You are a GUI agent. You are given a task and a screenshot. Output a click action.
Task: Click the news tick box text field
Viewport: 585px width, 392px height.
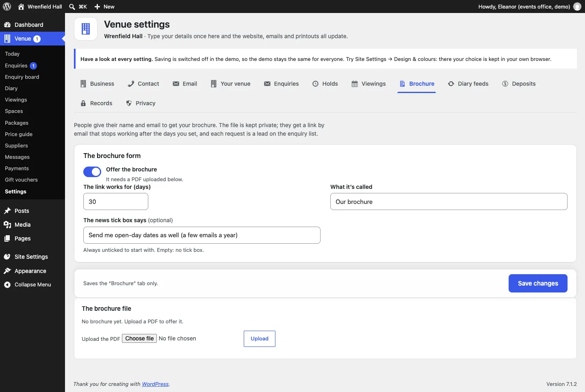(202, 235)
